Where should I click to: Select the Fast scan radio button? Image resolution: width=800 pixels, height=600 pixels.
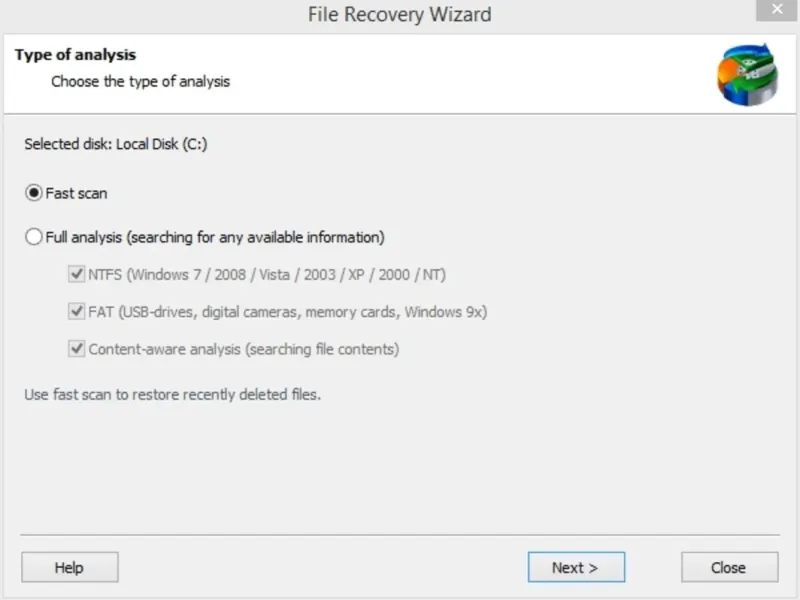click(34, 193)
